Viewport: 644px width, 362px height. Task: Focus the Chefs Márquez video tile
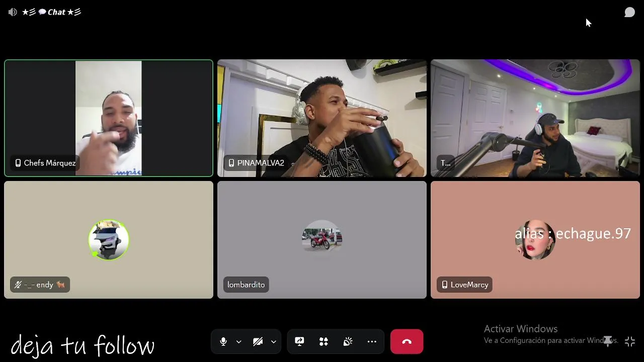(109, 118)
